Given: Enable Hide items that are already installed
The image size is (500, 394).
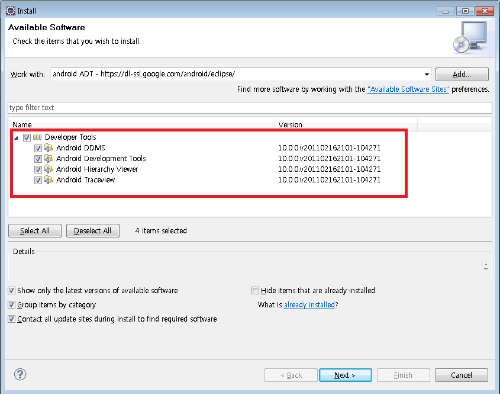Looking at the screenshot, I should pos(255,290).
